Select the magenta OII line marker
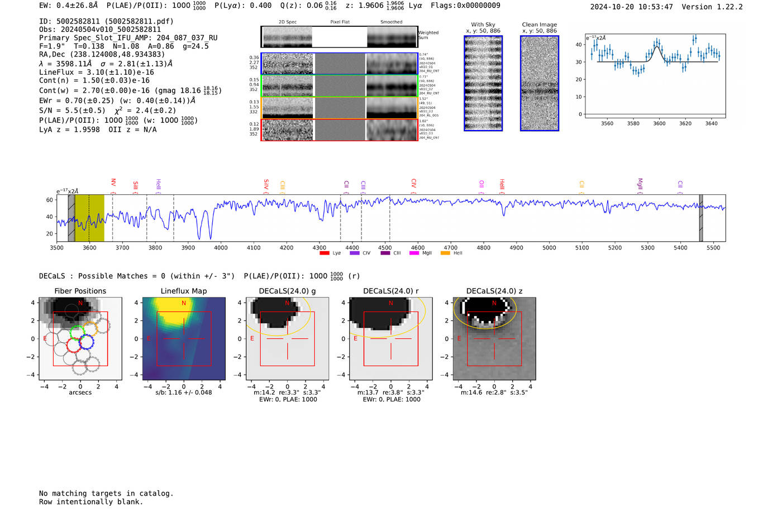 481,184
